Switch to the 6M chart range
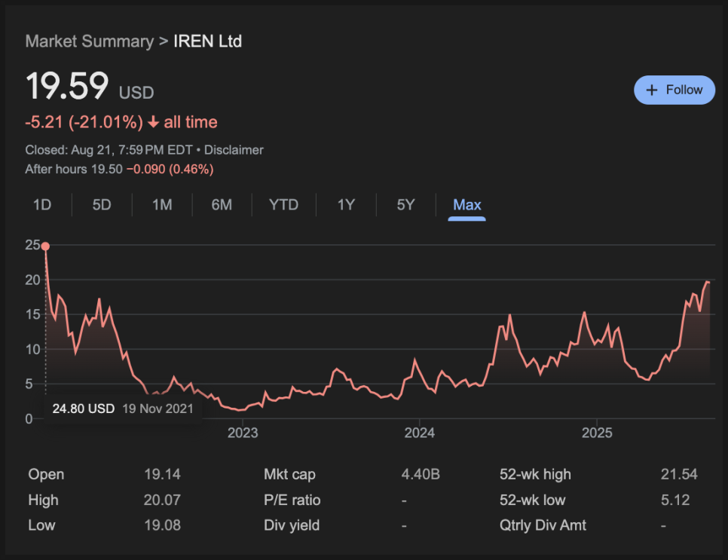The height and width of the screenshot is (560, 728). [x=222, y=205]
